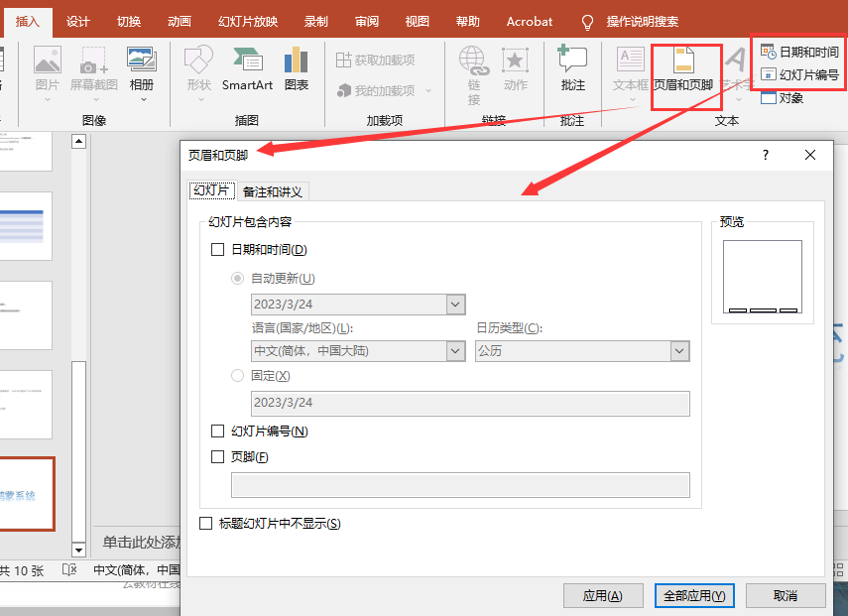Image resolution: width=848 pixels, height=616 pixels.
Task: Select the 文本框 text box tool
Action: [x=630, y=69]
